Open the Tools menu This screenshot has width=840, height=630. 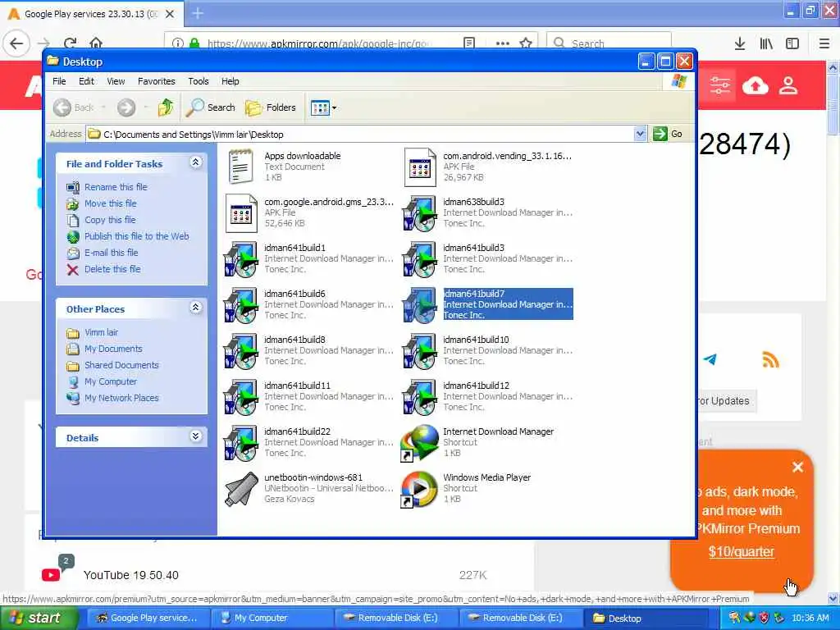point(199,81)
